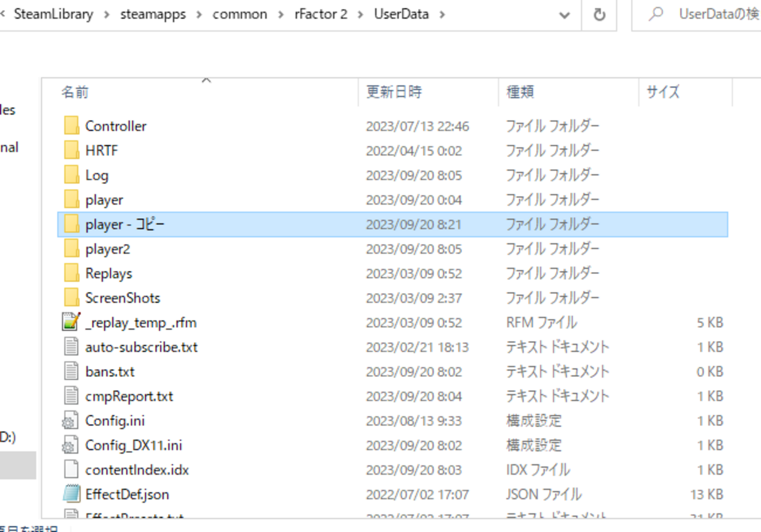
Task: Select the auto-subscribe.txt file name
Action: [142, 348]
